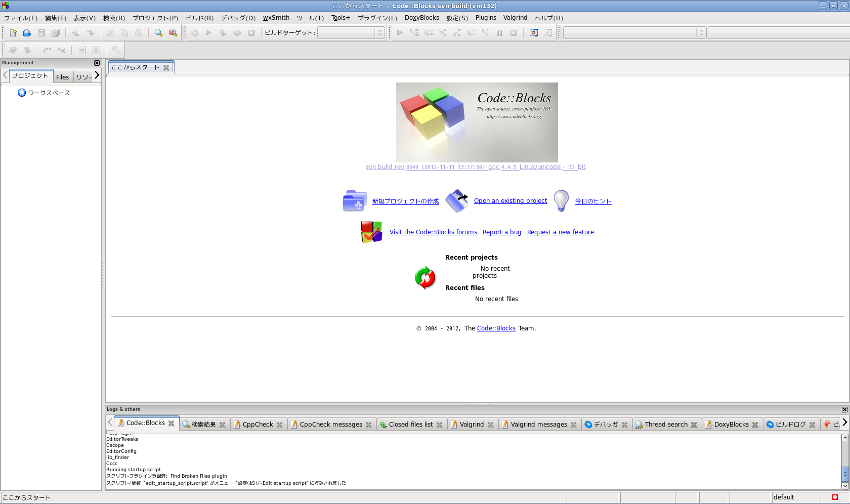The width and height of the screenshot is (850, 504).
Task: Click the Undo arrow icon
Action: pyautogui.click(x=75, y=33)
